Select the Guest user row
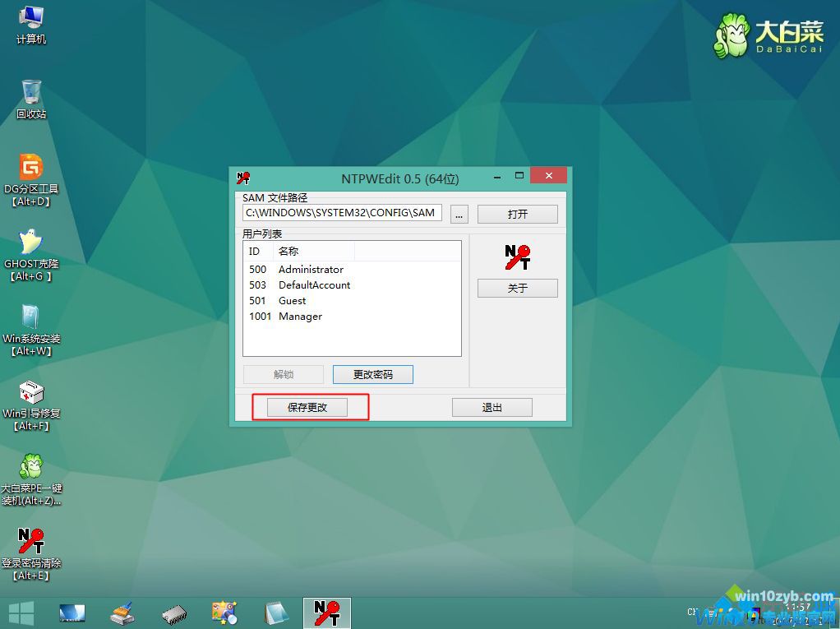 (292, 301)
